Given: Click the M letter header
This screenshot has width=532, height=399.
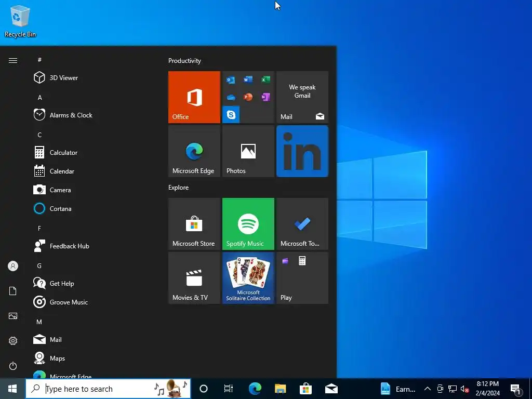Looking at the screenshot, I should click(x=39, y=322).
